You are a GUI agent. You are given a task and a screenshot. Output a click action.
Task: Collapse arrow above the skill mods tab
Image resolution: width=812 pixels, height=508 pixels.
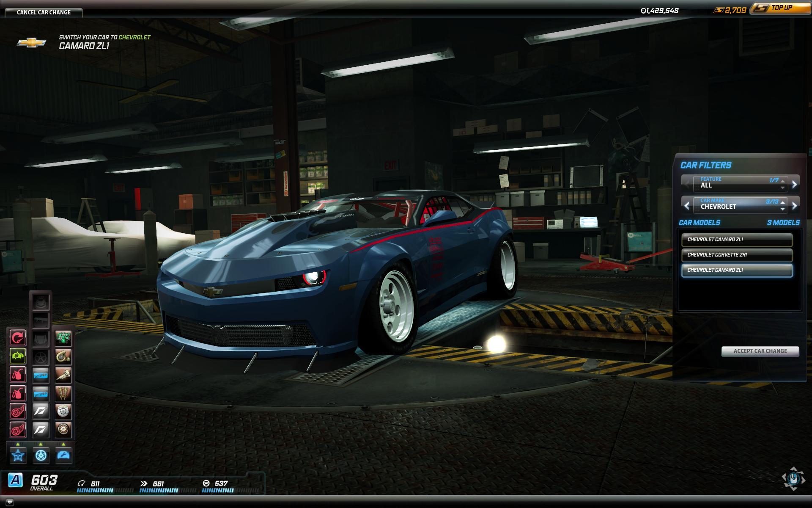[18, 444]
